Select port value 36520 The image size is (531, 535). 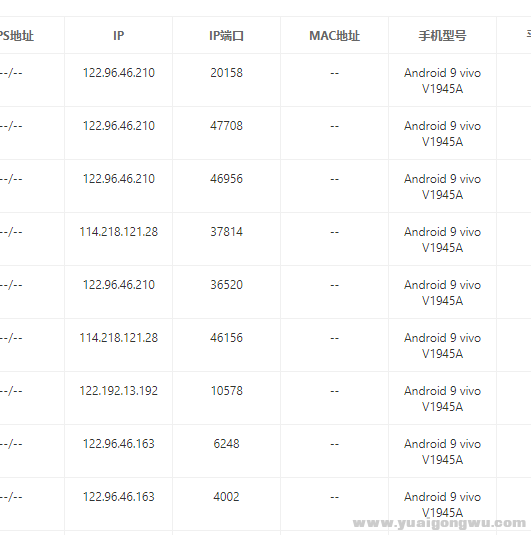[226, 285]
